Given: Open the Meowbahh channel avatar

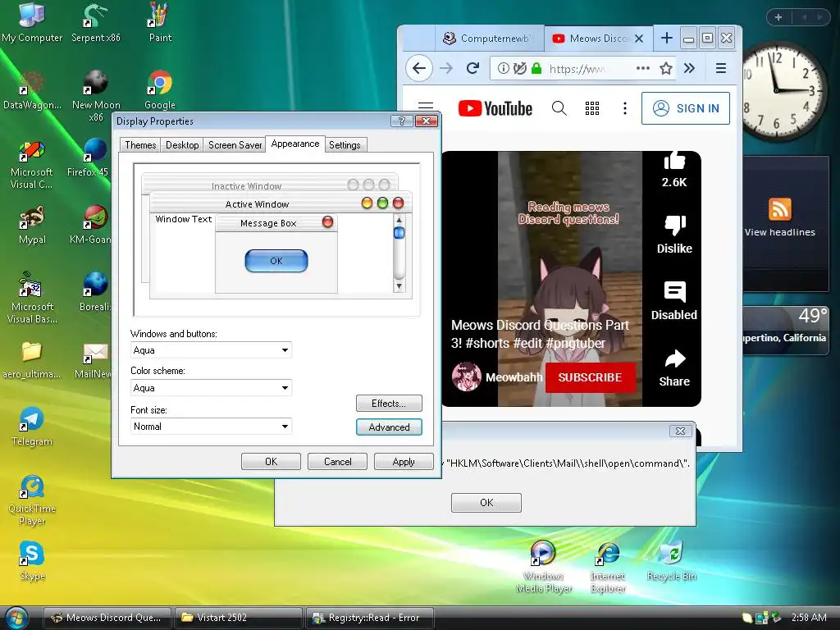Looking at the screenshot, I should pos(466,377).
